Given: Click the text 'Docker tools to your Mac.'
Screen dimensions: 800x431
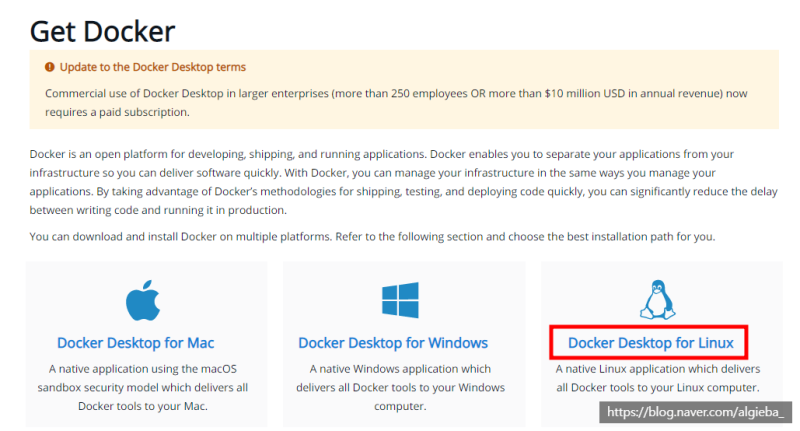Looking at the screenshot, I should 143,407.
